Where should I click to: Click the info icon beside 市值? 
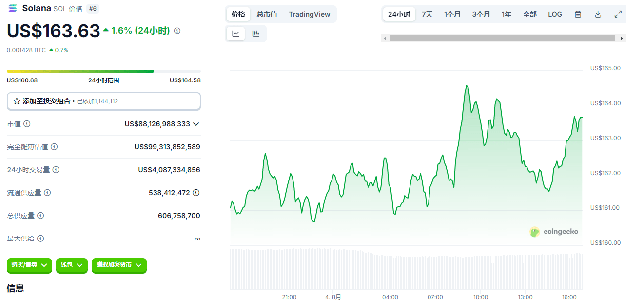pos(27,124)
